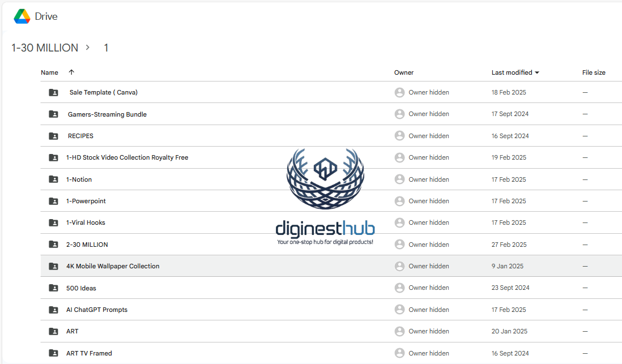This screenshot has height=364, width=622.
Task: Click the Owner column header
Action: [x=404, y=72]
